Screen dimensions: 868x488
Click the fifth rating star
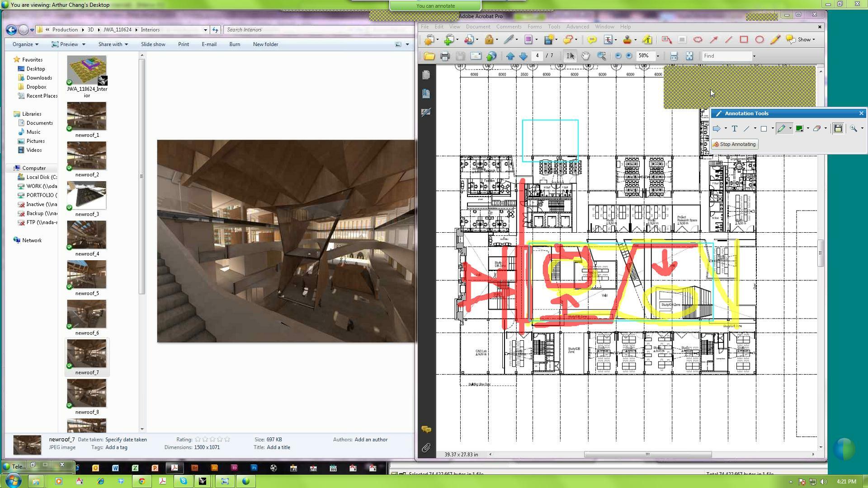click(227, 439)
